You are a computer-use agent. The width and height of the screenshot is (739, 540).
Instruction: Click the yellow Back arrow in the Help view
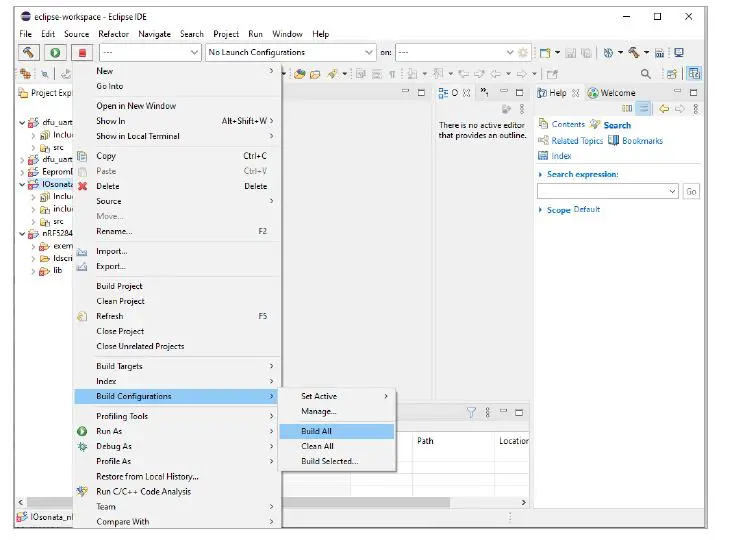pyautogui.click(x=664, y=108)
